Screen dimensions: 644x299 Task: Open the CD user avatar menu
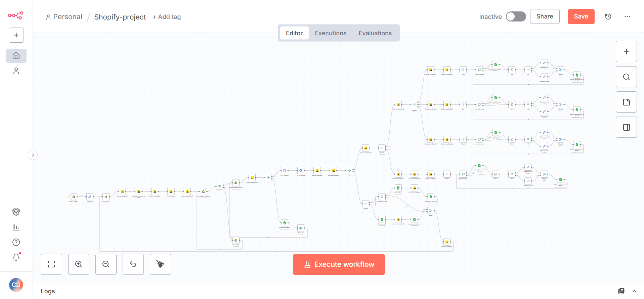click(x=16, y=285)
